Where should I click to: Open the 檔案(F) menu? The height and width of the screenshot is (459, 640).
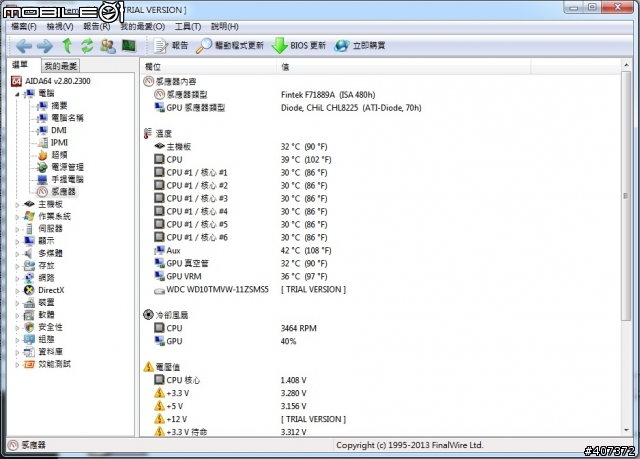tap(24, 27)
